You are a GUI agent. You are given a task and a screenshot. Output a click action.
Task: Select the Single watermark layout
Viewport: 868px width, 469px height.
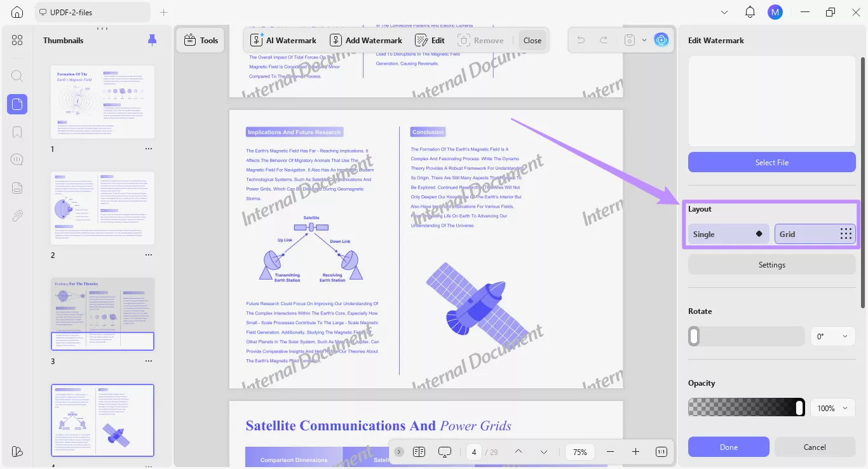click(728, 233)
